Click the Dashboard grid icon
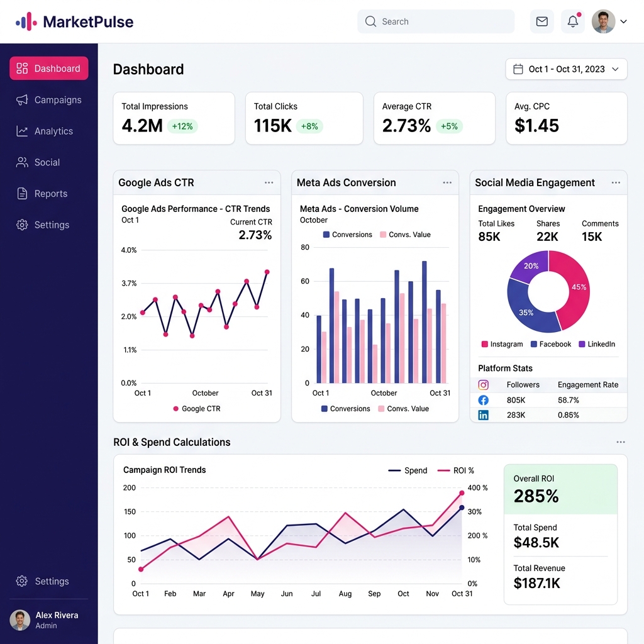Viewport: 644px width, 644px height. pos(22,68)
